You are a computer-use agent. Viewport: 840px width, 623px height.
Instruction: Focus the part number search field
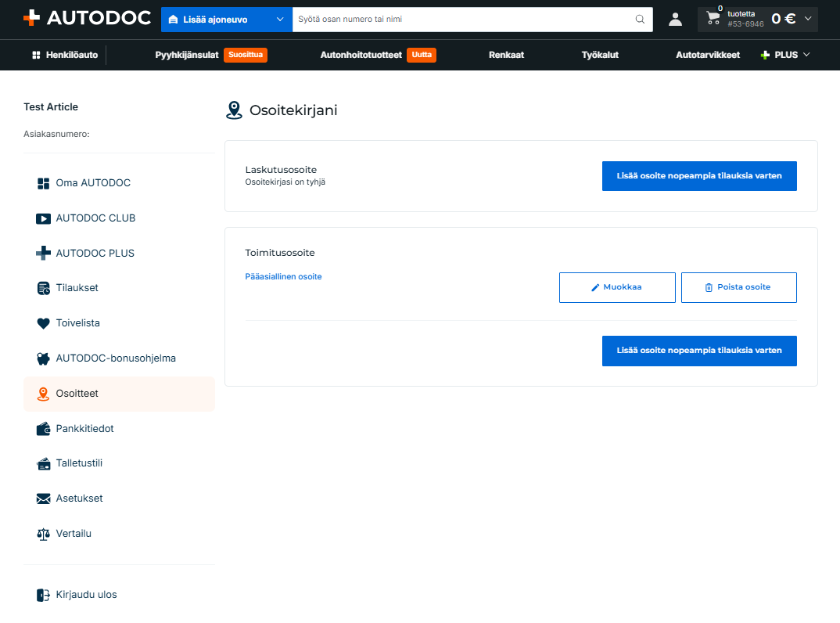coord(462,20)
